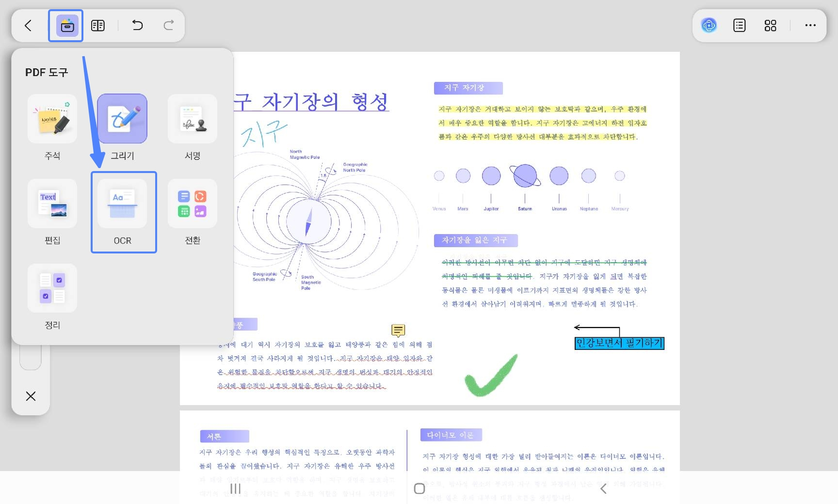Image resolution: width=838 pixels, height=504 pixels.
Task: Open the 전환 convert tool
Action: (193, 212)
